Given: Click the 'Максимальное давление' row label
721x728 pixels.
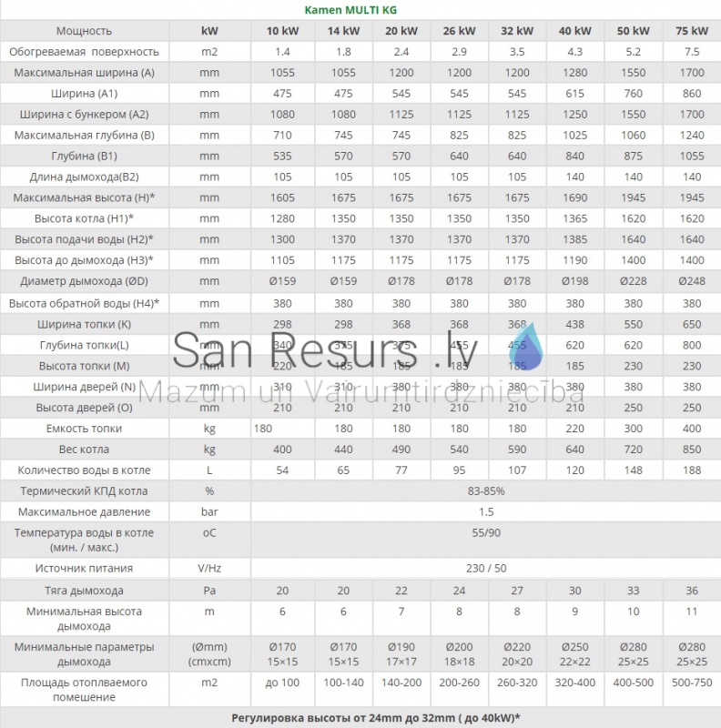Looking at the screenshot, I should (84, 512).
